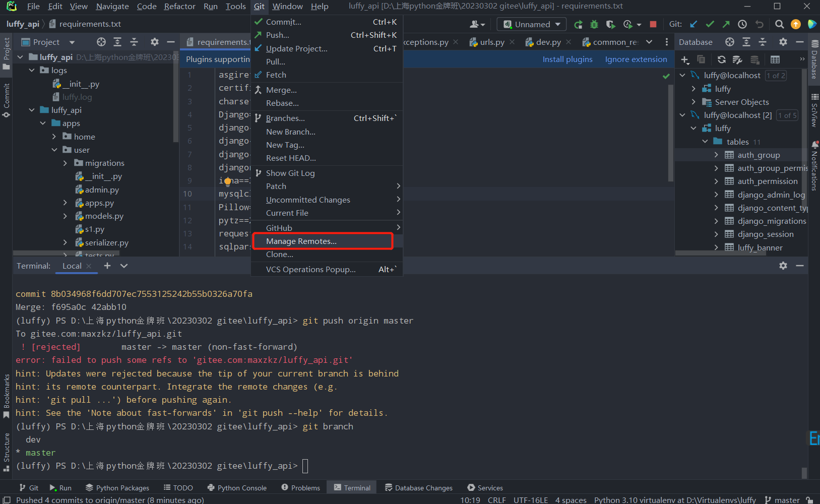Expand the home folder in tree
Screen dimensions: 820x504
[54, 137]
